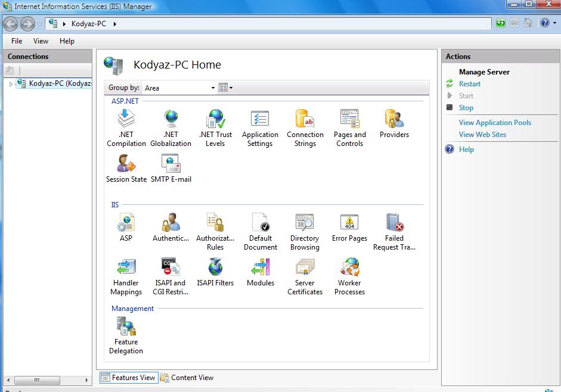This screenshot has width=561, height=392.
Task: Click scrollbar left arrow in Connections pane
Action: click(8, 380)
